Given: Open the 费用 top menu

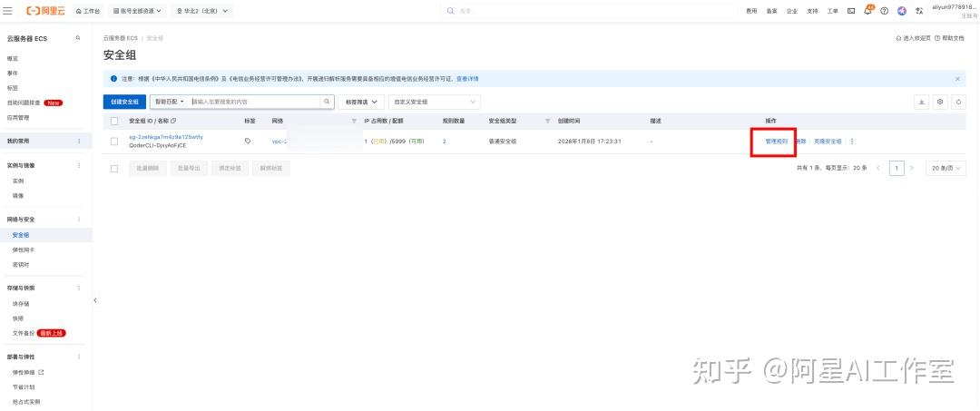Looking at the screenshot, I should tap(752, 11).
